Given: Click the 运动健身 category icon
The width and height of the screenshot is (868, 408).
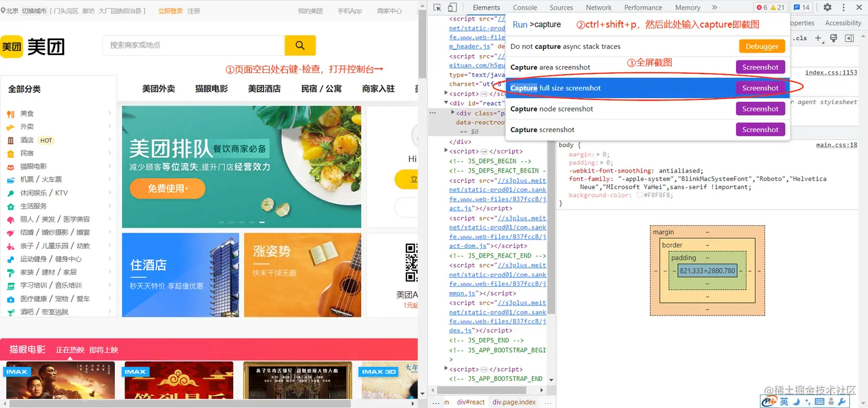Looking at the screenshot, I should pos(10,259).
